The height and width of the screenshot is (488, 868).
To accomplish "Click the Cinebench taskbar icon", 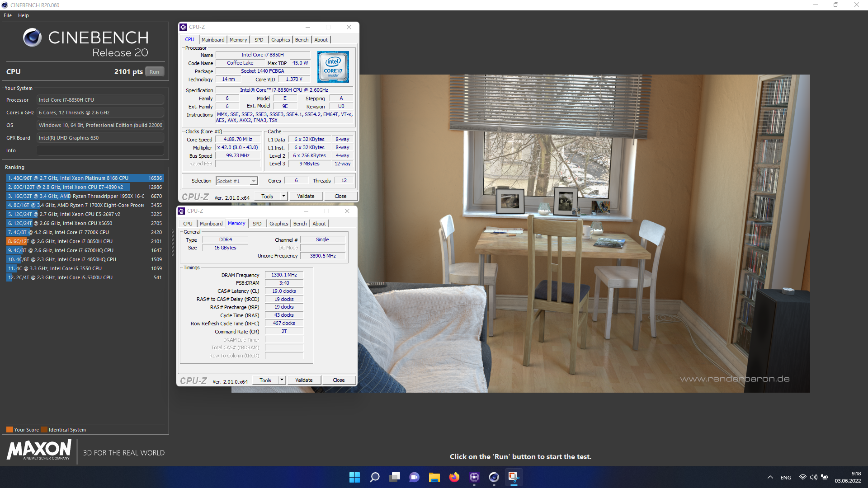I will tap(494, 477).
